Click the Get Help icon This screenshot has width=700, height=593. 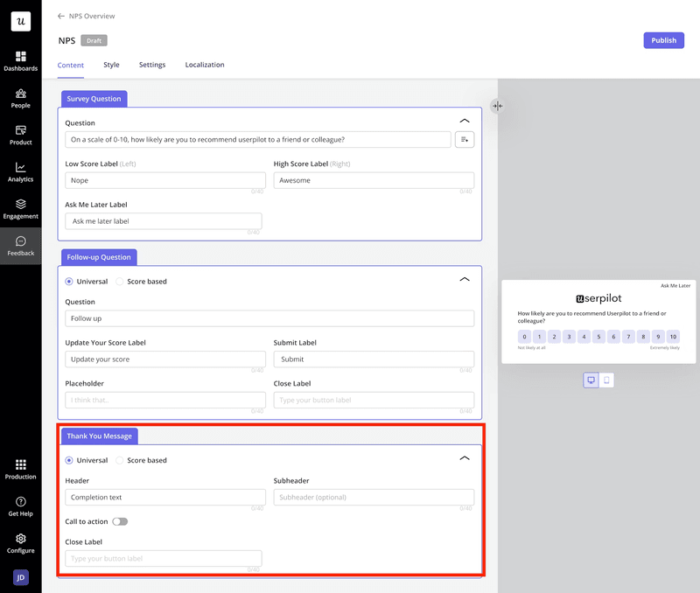click(20, 506)
